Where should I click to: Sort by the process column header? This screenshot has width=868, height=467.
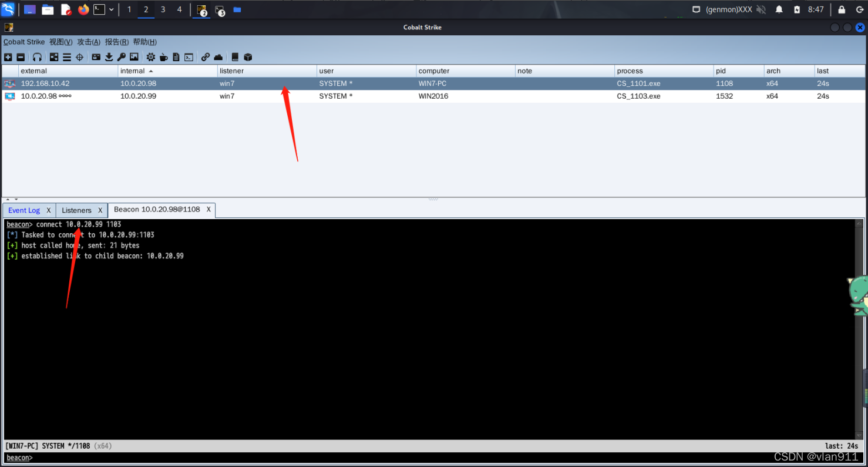point(664,71)
